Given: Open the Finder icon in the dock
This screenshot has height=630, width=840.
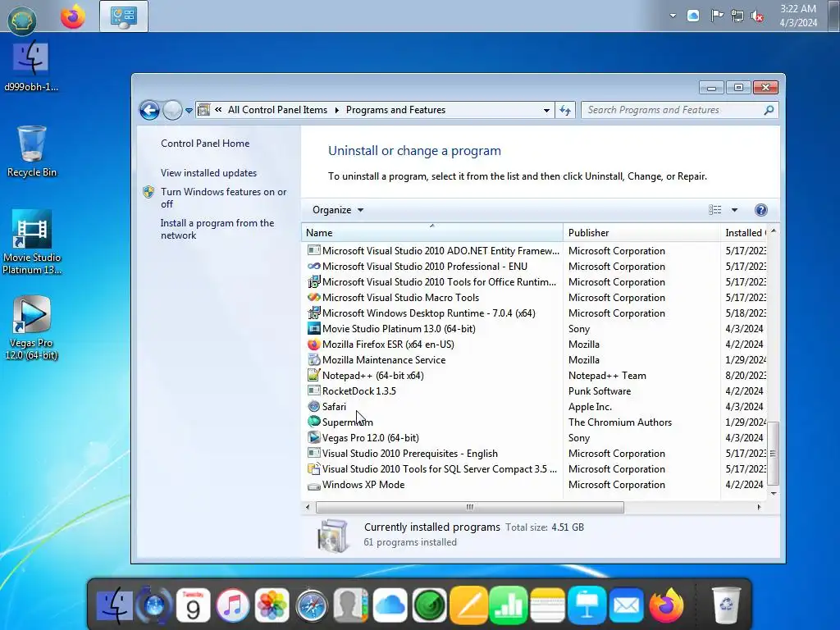Looking at the screenshot, I should [114, 606].
